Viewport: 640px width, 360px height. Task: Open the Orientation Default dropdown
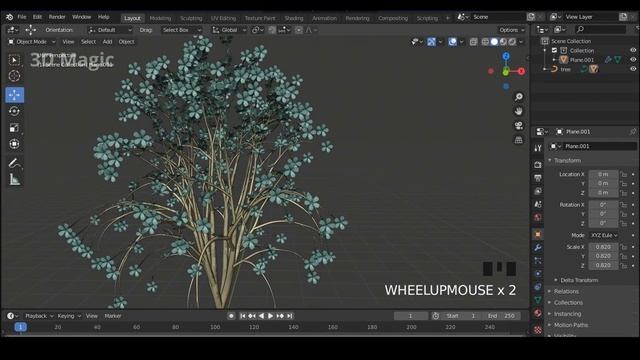point(110,30)
